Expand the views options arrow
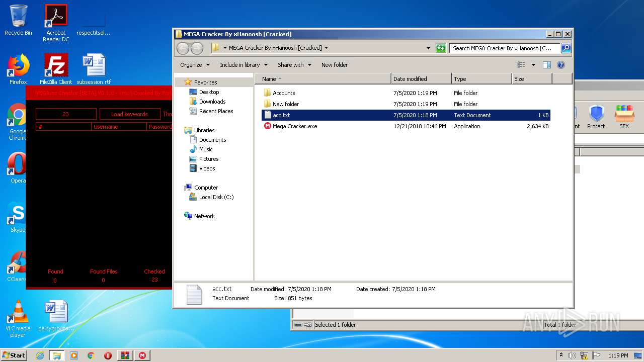Image resolution: width=644 pixels, height=362 pixels. click(x=533, y=65)
